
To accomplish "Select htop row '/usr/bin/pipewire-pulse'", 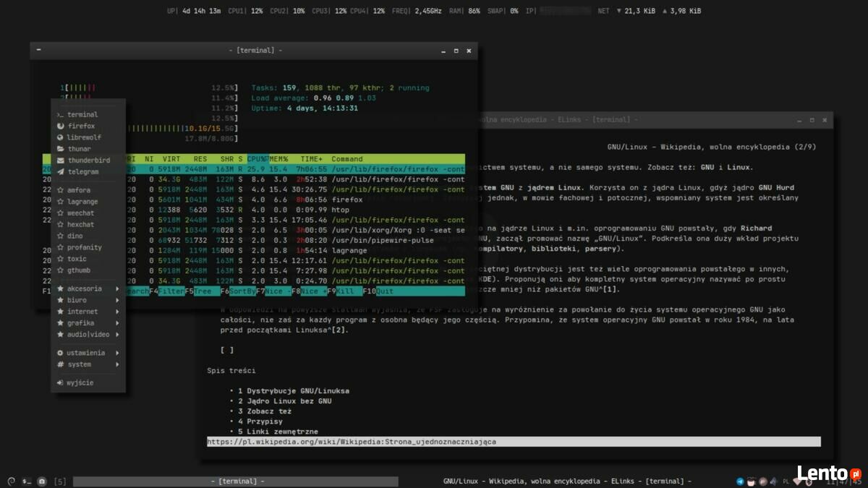I will click(x=253, y=240).
